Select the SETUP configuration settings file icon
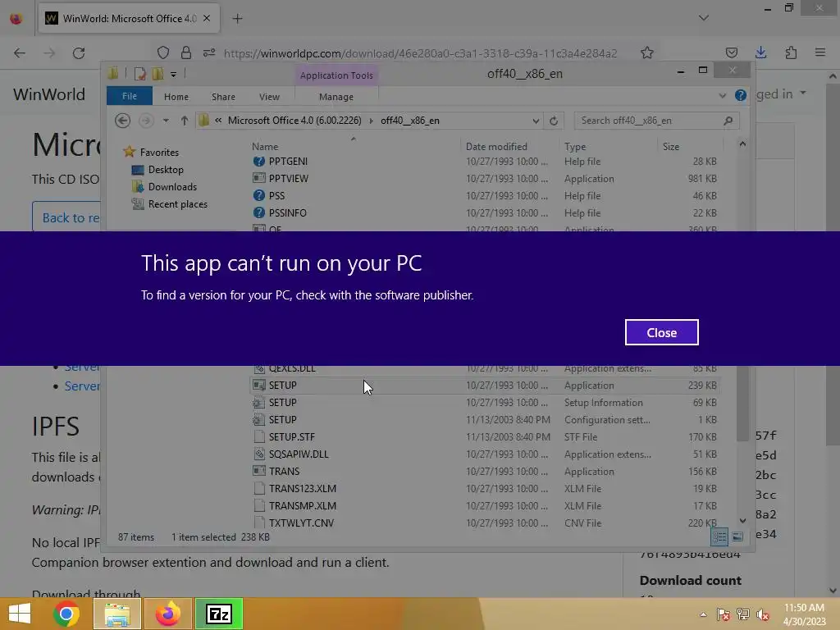 (x=258, y=419)
